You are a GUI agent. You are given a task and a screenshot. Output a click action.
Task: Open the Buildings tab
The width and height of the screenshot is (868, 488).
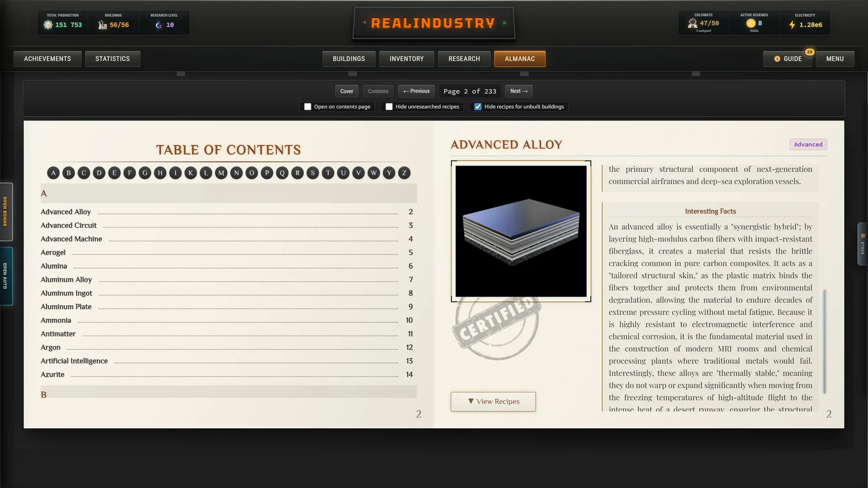pyautogui.click(x=349, y=59)
